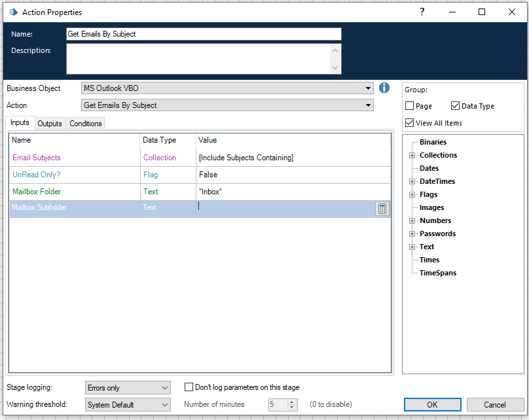Expand the Text data items node

click(412, 247)
